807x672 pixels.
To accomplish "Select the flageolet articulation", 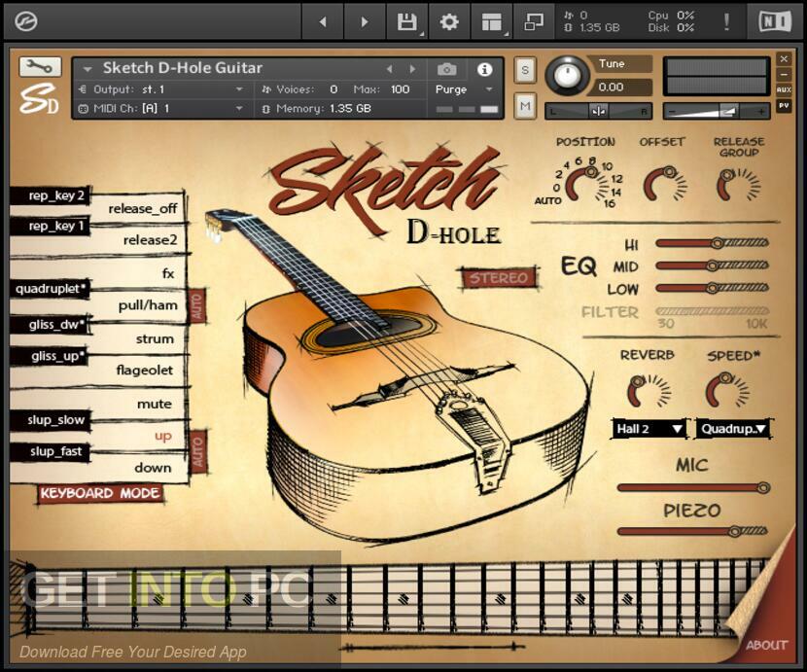I will pos(145,370).
